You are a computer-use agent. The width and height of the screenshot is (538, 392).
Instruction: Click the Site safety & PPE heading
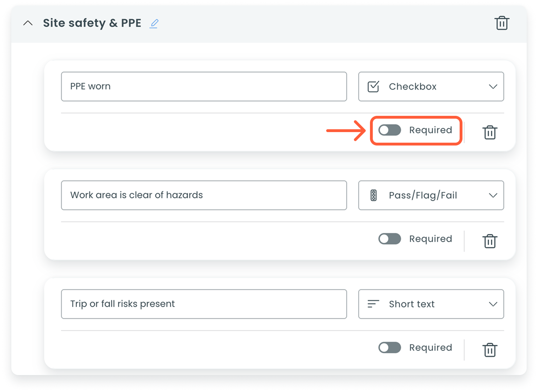(92, 23)
